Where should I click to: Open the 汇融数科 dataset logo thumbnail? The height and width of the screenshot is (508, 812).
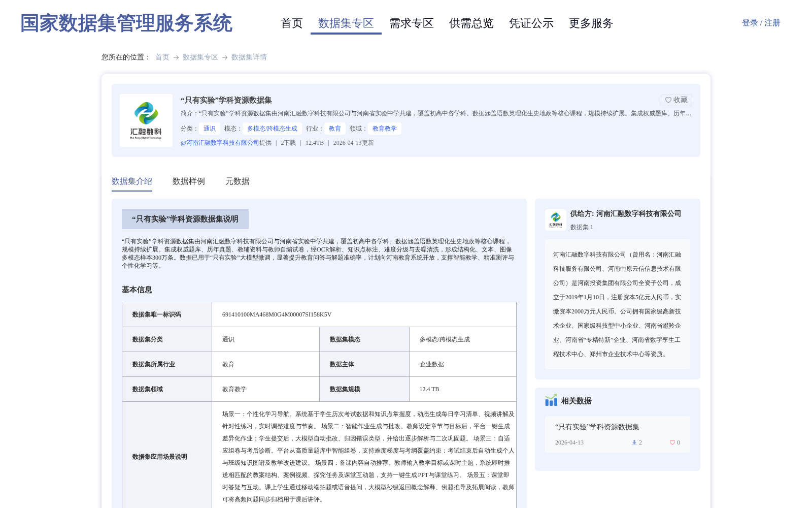click(x=146, y=120)
